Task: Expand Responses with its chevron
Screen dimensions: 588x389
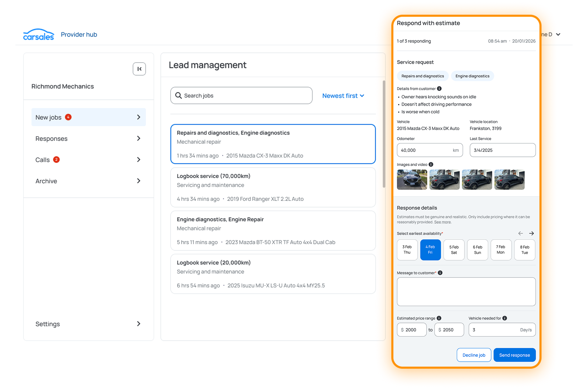Action: point(139,139)
